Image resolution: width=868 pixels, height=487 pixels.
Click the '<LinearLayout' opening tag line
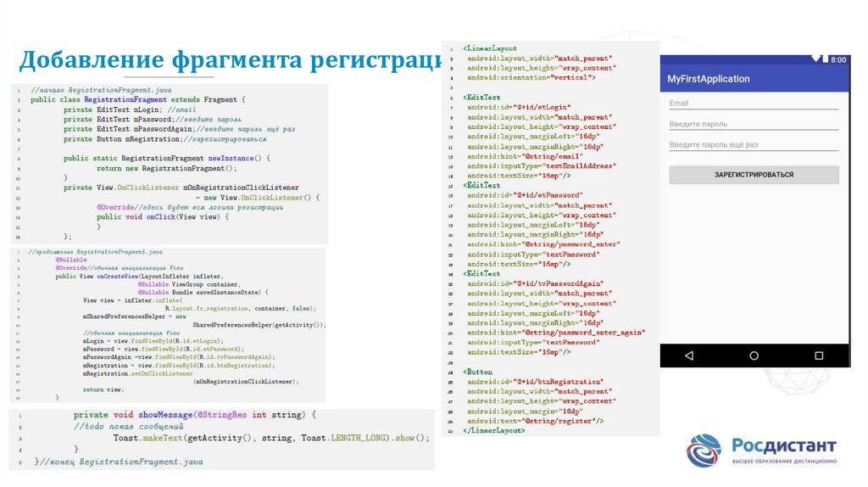click(490, 48)
